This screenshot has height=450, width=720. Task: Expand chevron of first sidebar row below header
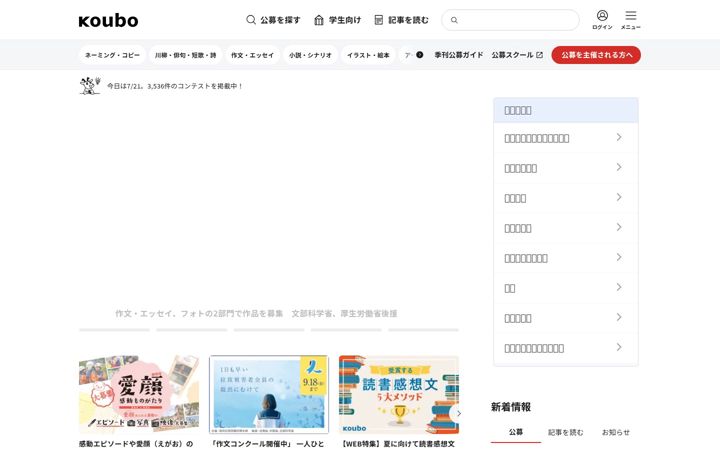[619, 137]
